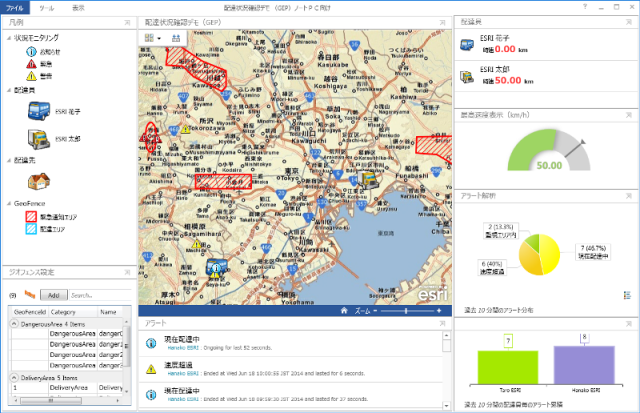Screen dimensions: 640x413
Task: Open the ツール menu
Action: (x=47, y=6)
